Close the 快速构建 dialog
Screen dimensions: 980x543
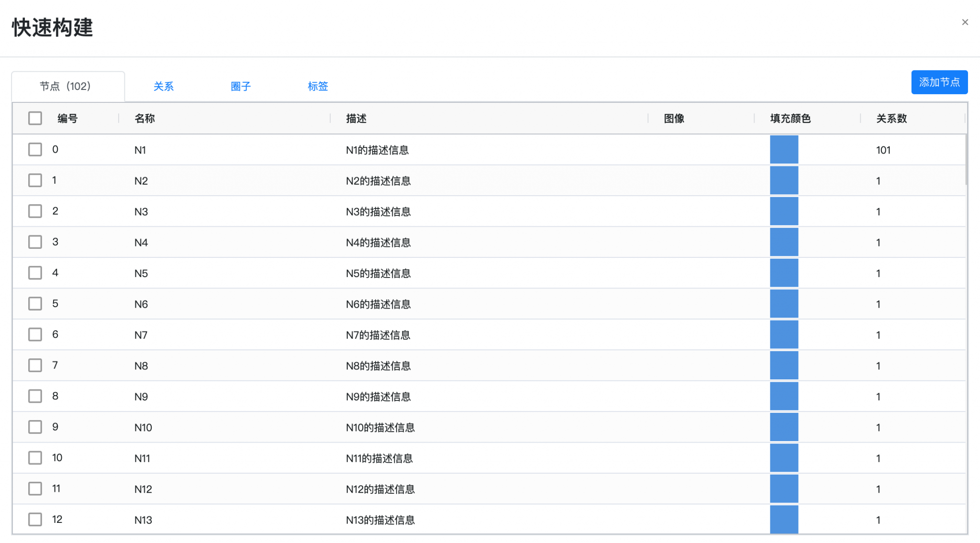click(965, 22)
